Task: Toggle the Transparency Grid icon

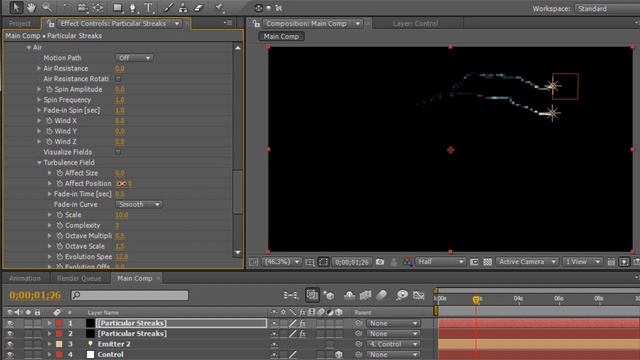Action: tap(487, 262)
